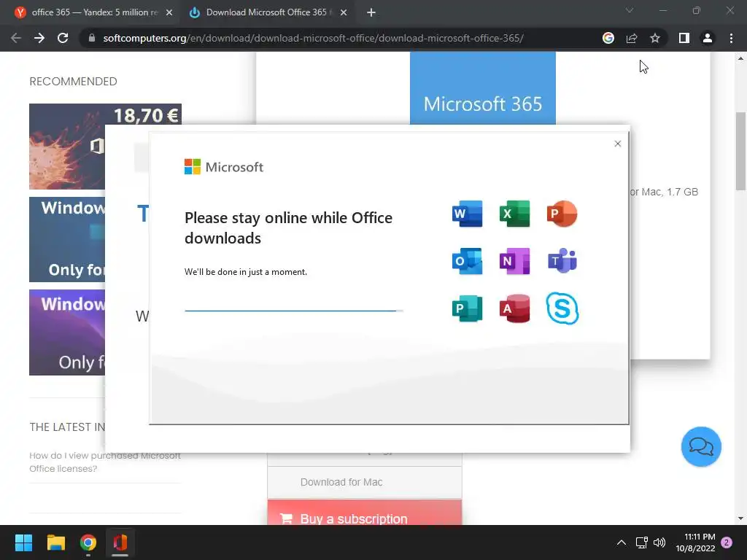Viewport: 747px width, 560px height.
Task: Click the Download for Mac button
Action: coord(365,482)
